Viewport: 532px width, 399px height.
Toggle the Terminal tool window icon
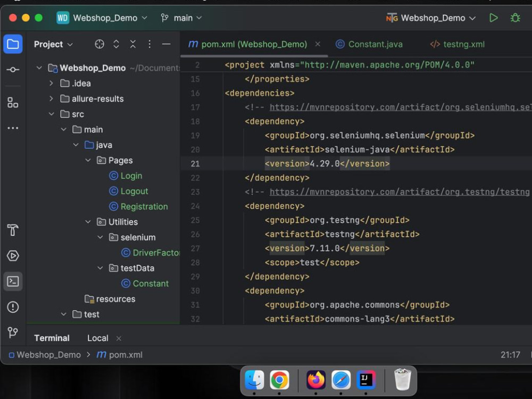click(13, 281)
